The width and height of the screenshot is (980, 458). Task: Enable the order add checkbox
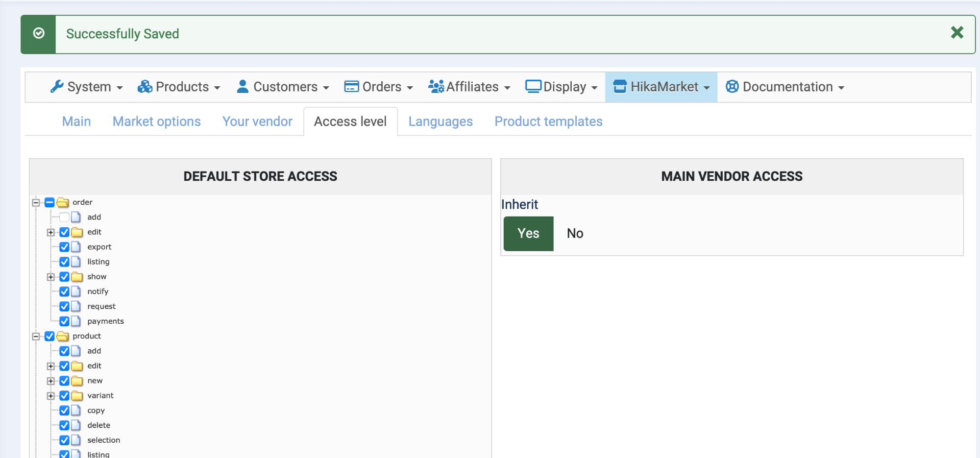pyautogui.click(x=64, y=218)
